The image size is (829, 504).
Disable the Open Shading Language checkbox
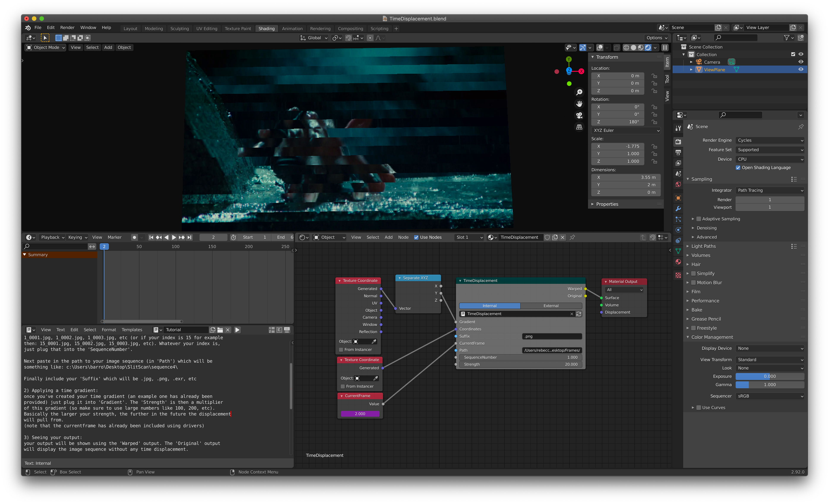(738, 167)
